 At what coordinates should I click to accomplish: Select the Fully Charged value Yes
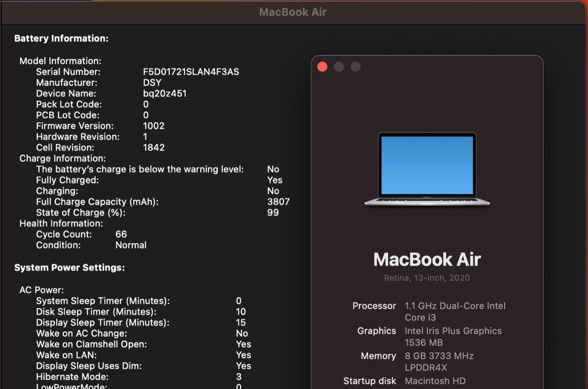pyautogui.click(x=275, y=180)
